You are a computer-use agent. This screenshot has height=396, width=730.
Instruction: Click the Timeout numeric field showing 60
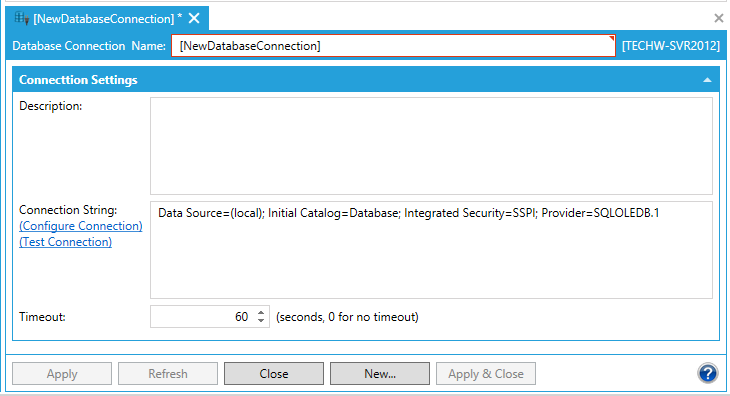click(x=203, y=317)
